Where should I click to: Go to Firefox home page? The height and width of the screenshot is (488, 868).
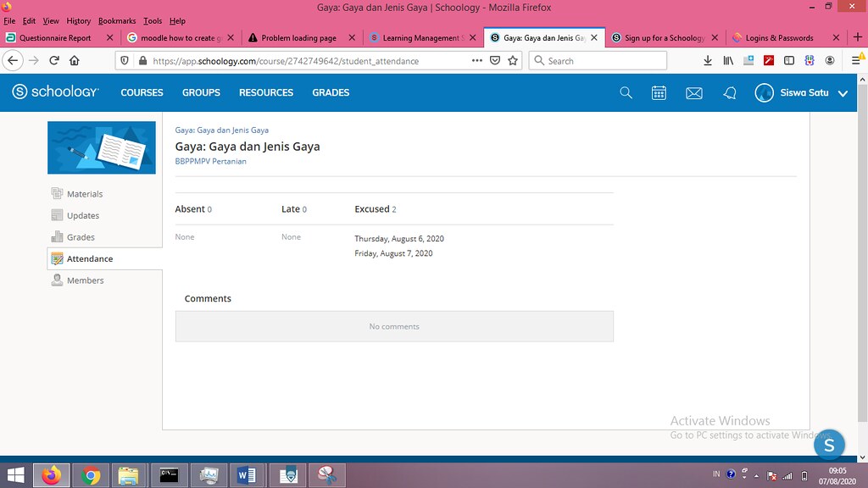point(75,61)
